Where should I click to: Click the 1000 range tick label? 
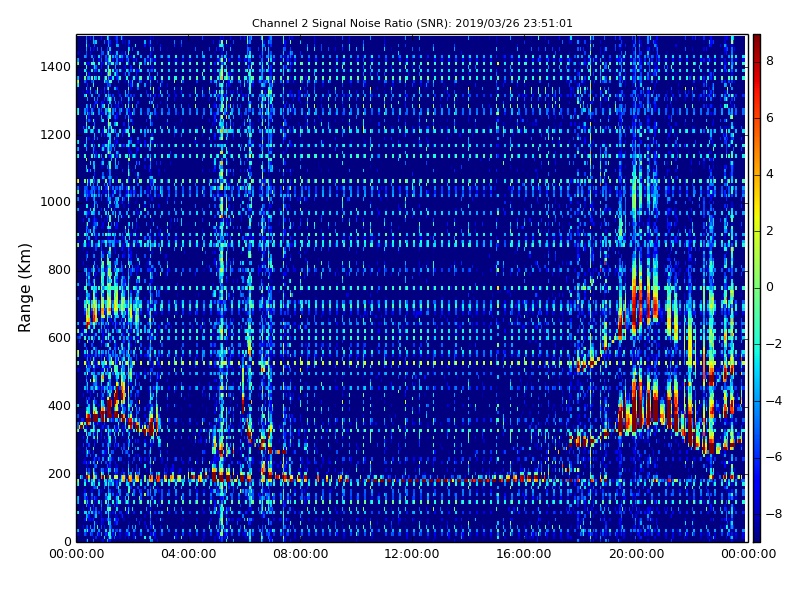(x=56, y=202)
